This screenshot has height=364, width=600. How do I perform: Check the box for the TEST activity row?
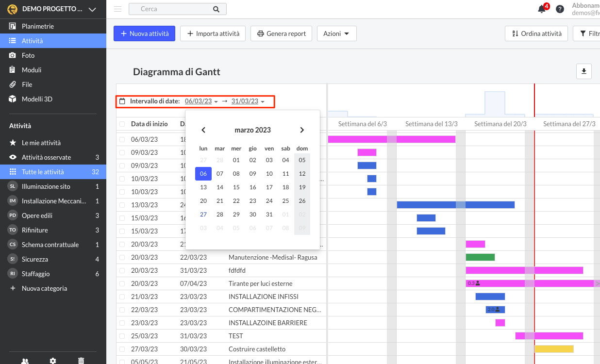(122, 336)
